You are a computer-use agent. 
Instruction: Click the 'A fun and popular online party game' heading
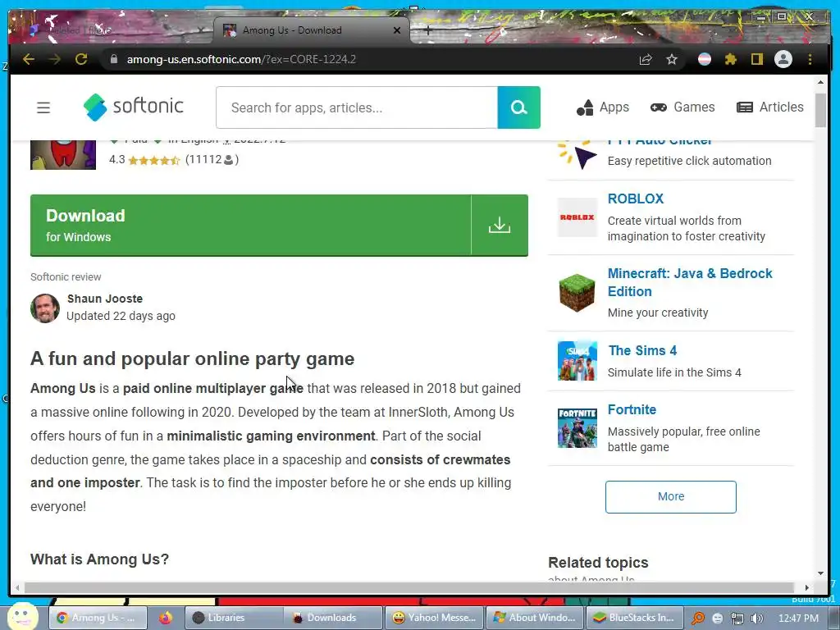192,358
